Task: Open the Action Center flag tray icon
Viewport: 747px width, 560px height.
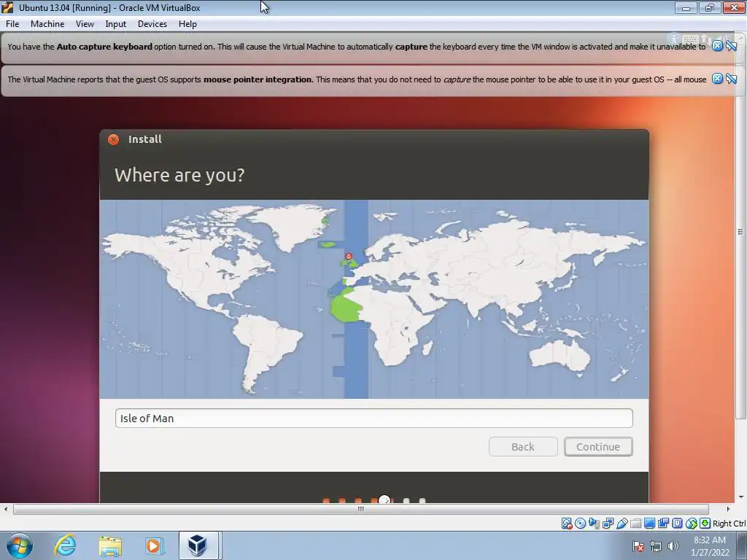Action: (638, 546)
